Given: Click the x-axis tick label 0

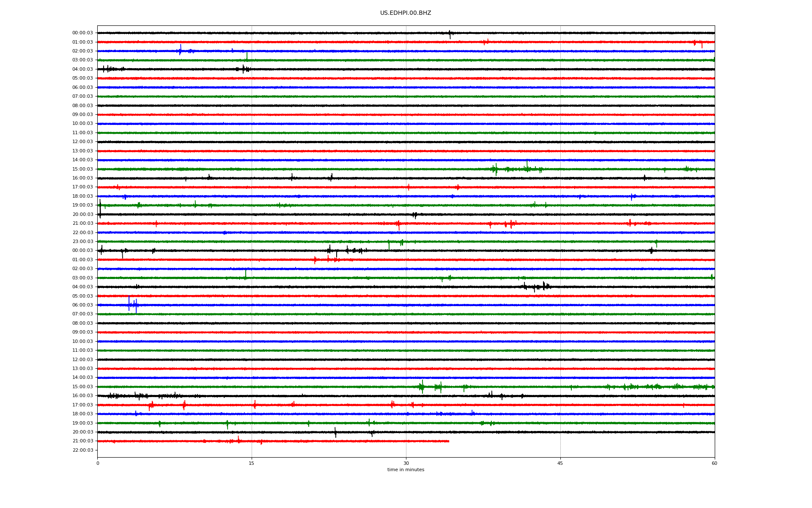Looking at the screenshot, I should pos(98,464).
